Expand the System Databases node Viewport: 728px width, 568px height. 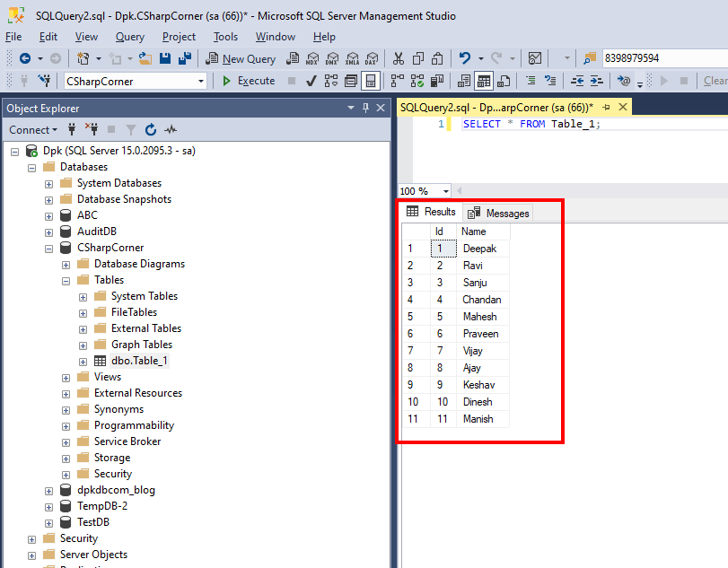pos(48,184)
